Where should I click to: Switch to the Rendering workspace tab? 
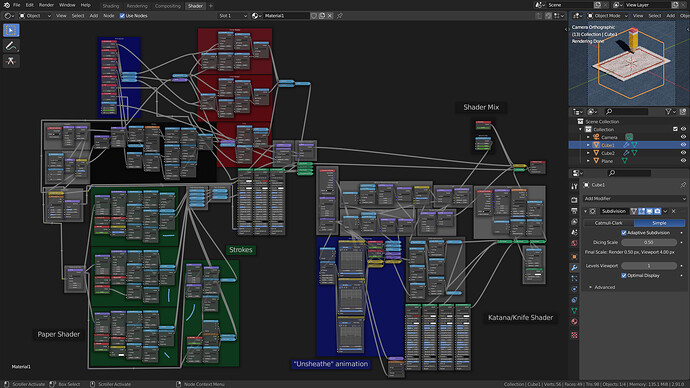point(137,6)
